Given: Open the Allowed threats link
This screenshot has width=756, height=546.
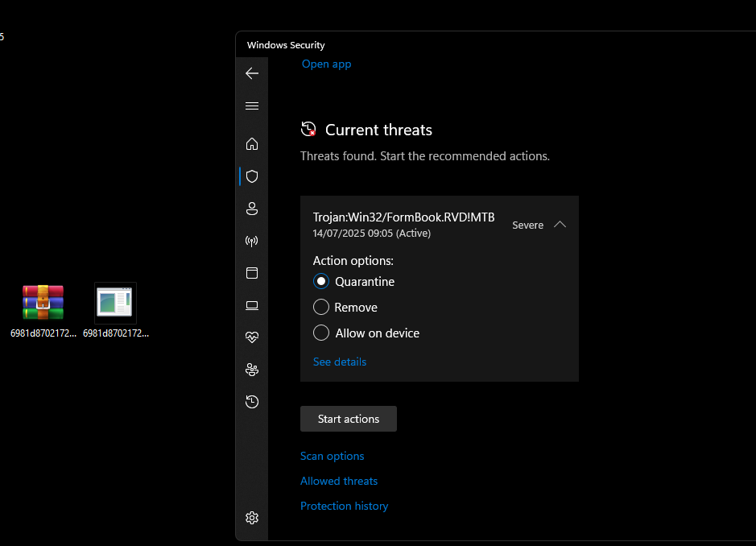Looking at the screenshot, I should click(x=338, y=481).
